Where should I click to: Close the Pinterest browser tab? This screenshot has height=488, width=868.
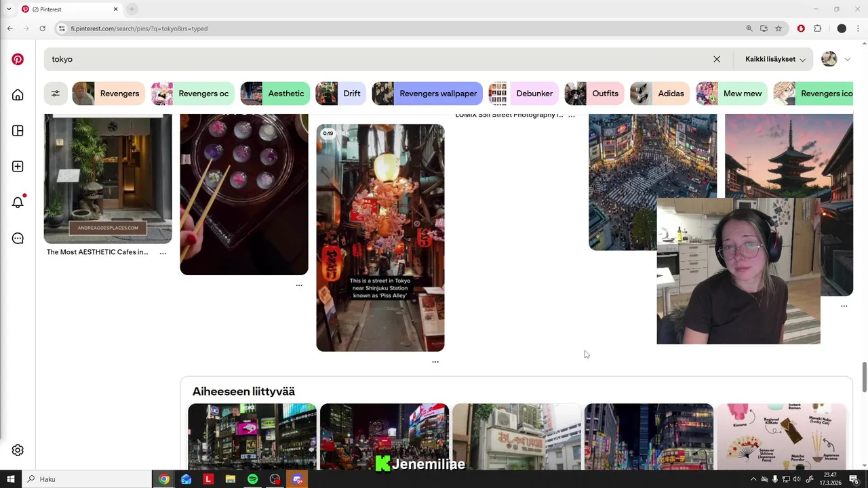click(x=115, y=9)
